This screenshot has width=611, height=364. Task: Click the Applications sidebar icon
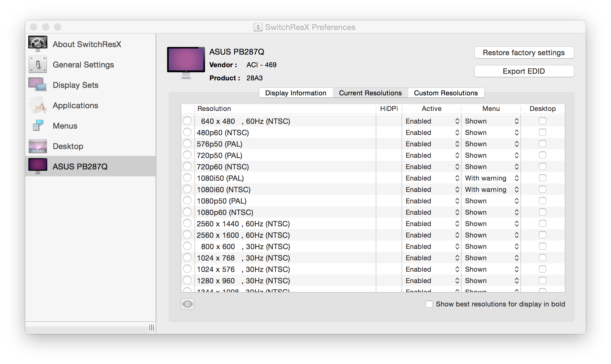[x=38, y=105]
